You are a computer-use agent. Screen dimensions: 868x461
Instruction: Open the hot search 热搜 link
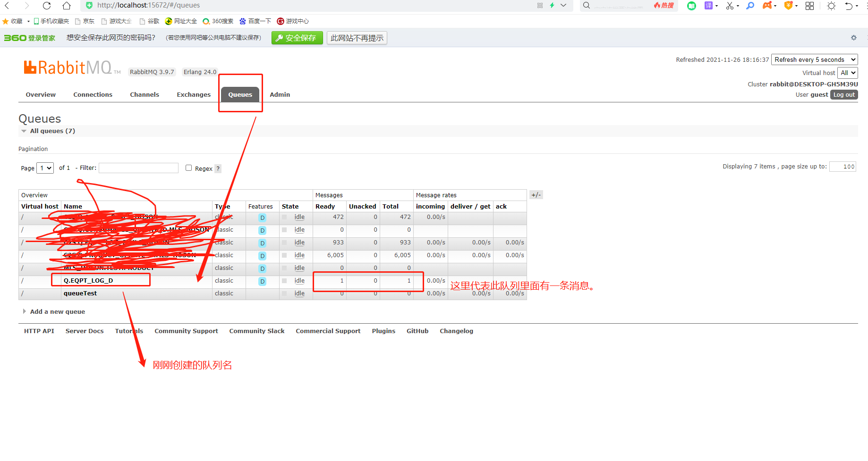pyautogui.click(x=664, y=6)
